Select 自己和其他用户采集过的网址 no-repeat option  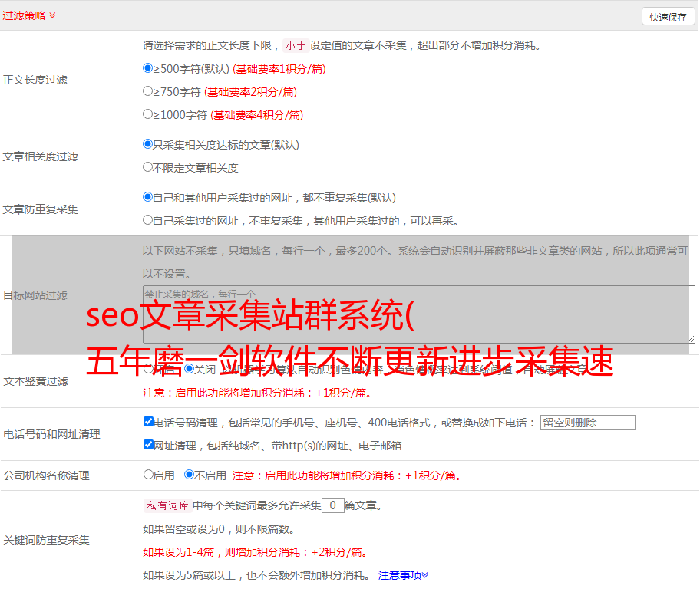148,197
